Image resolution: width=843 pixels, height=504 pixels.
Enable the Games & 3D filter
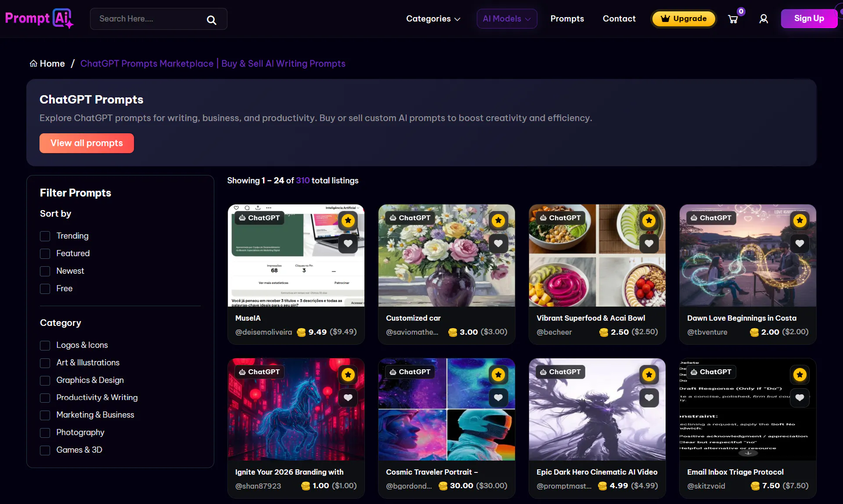click(45, 450)
